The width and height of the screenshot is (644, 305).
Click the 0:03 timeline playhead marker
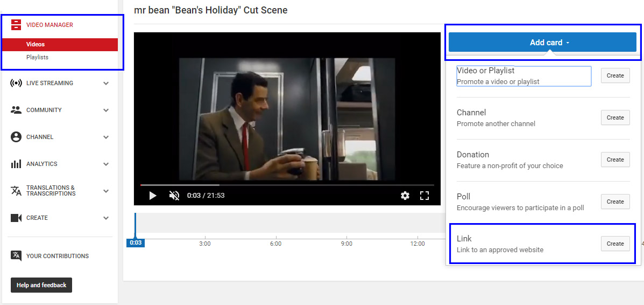[x=136, y=243]
